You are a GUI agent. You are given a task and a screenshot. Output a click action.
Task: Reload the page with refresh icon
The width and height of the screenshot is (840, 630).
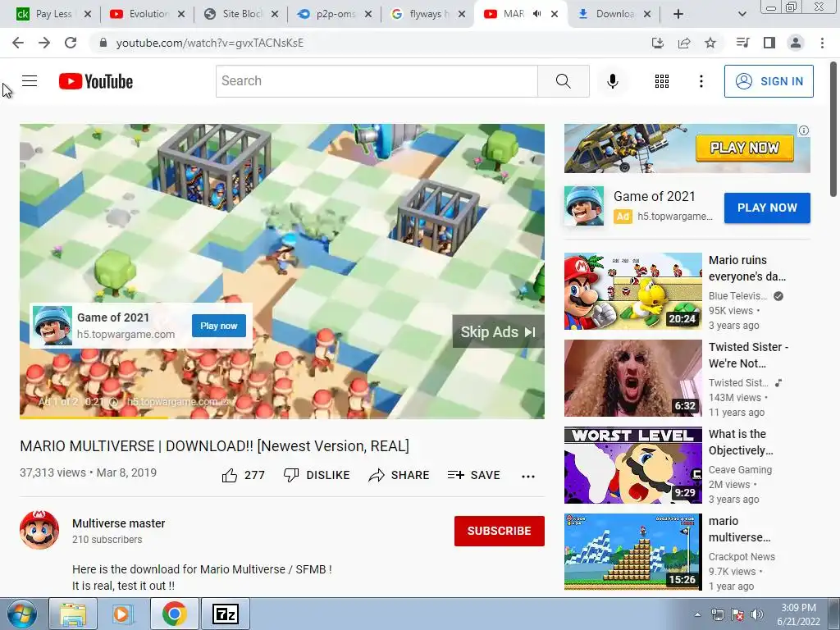click(x=71, y=43)
